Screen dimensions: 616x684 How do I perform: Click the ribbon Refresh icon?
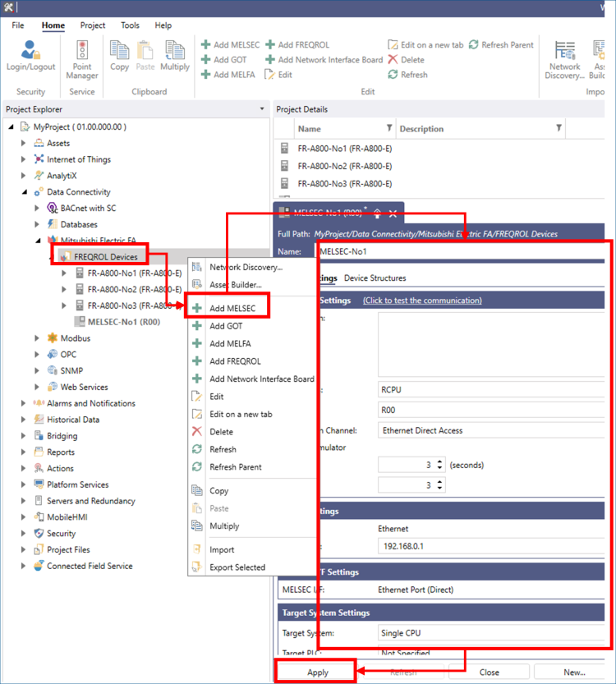tap(393, 75)
